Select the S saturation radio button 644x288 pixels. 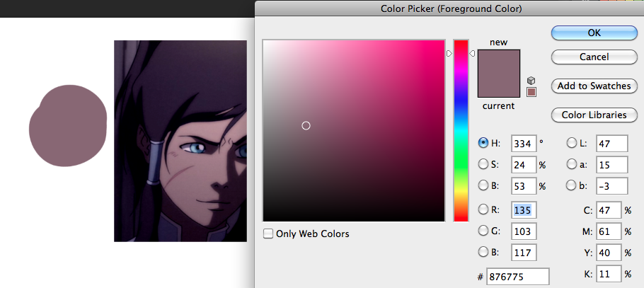[x=483, y=164]
